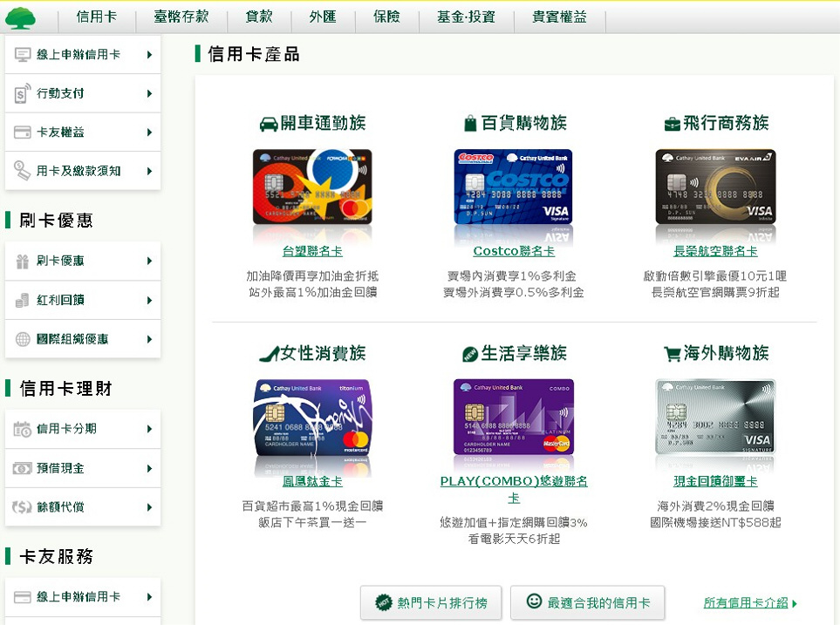
Task: Click the purple COMBO card image
Action: pos(513,418)
